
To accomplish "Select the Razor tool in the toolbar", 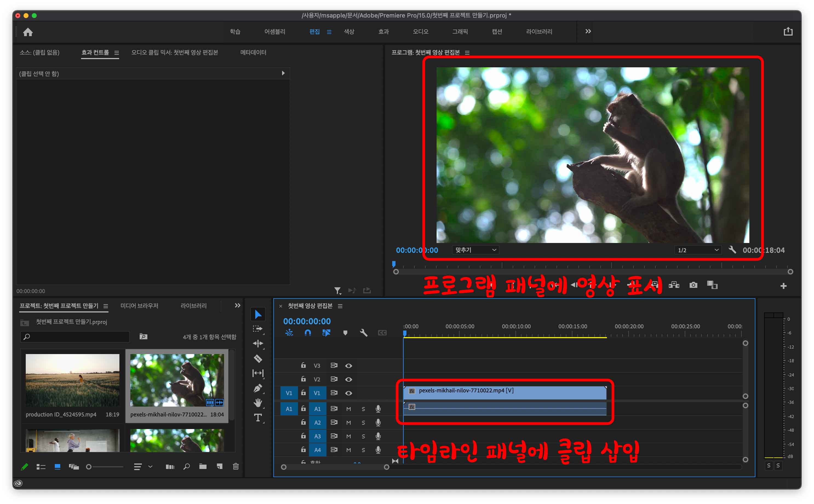I will click(x=257, y=359).
